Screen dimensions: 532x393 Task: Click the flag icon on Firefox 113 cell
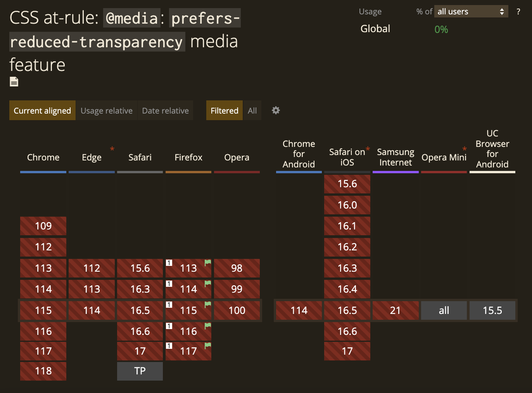coord(207,262)
